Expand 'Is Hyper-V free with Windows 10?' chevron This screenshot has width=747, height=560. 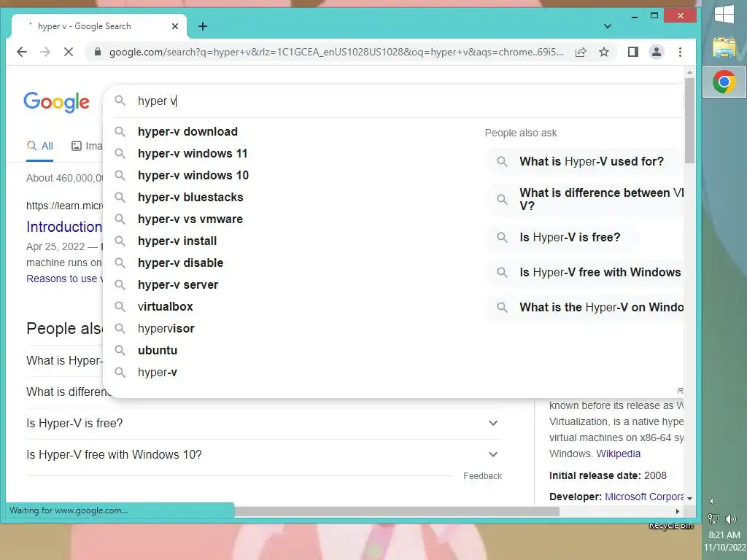493,454
